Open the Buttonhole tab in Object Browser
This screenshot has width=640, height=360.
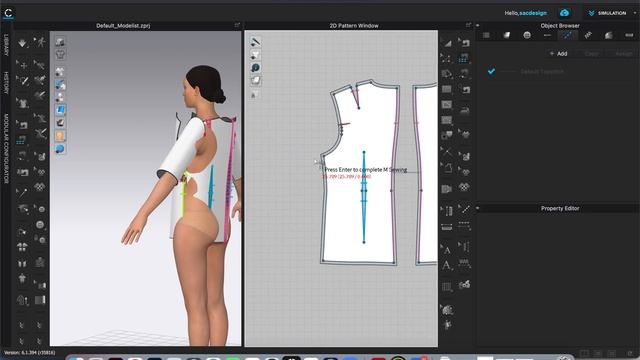click(x=547, y=36)
